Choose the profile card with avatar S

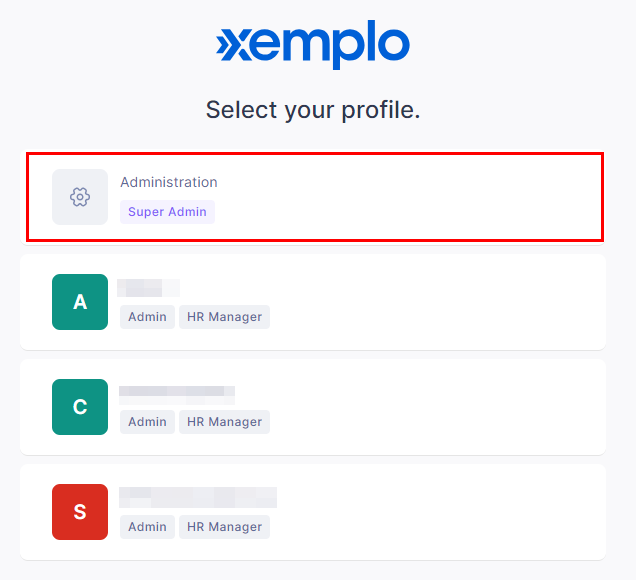(x=313, y=512)
